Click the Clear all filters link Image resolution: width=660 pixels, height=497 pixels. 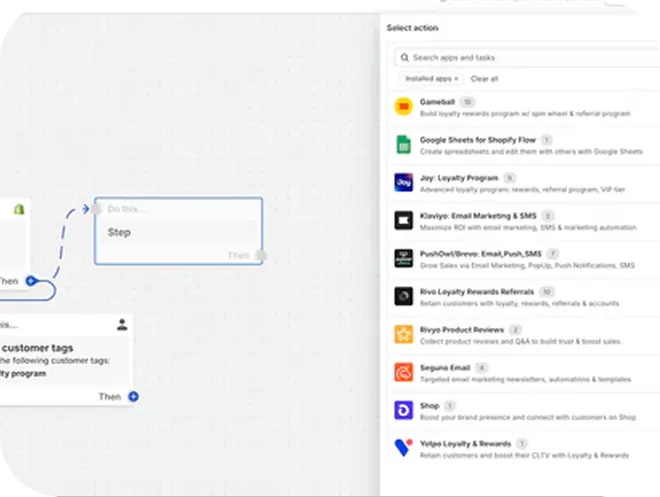tap(484, 78)
